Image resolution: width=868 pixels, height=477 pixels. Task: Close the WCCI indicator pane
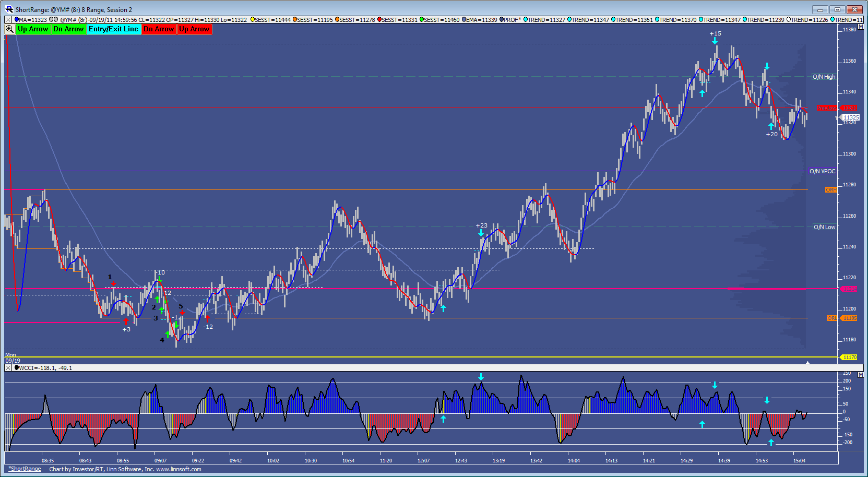coord(8,368)
